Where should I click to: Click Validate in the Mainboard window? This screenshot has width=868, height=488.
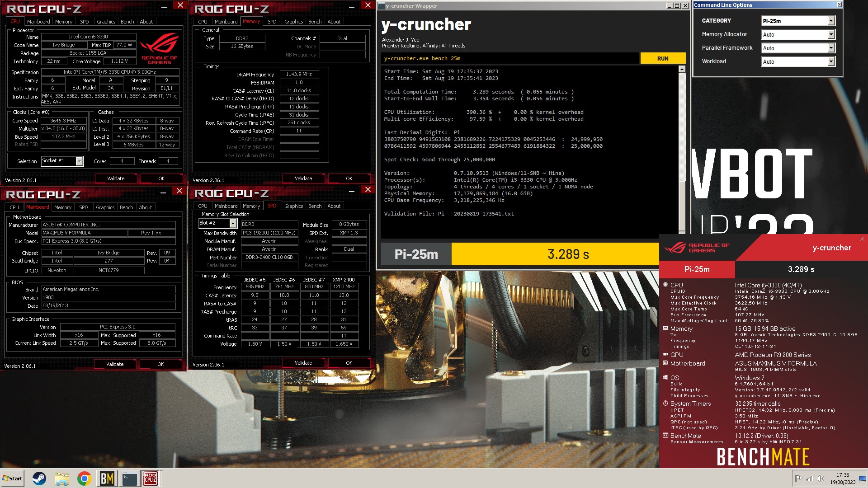click(115, 364)
